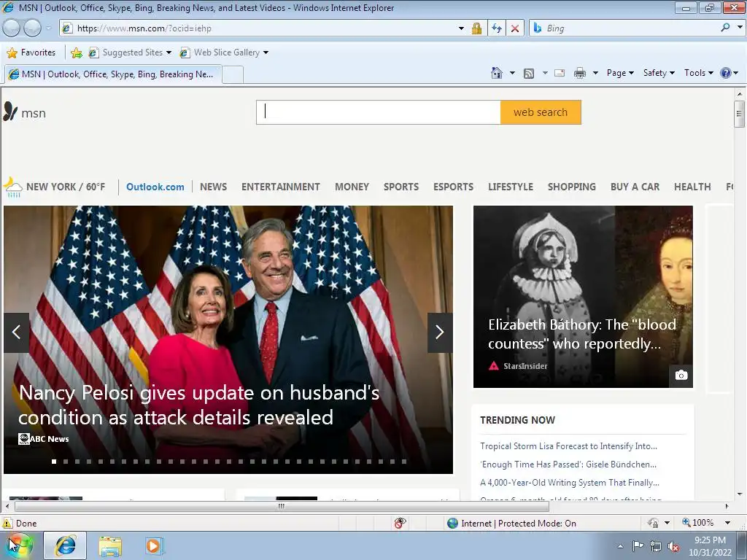
Task: Open the Page menu
Action: (620, 73)
